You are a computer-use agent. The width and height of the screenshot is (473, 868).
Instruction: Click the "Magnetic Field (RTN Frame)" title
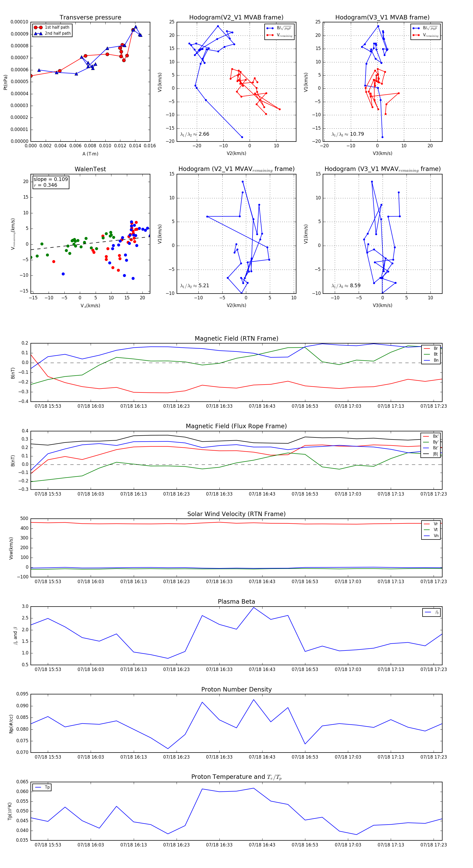click(236, 339)
